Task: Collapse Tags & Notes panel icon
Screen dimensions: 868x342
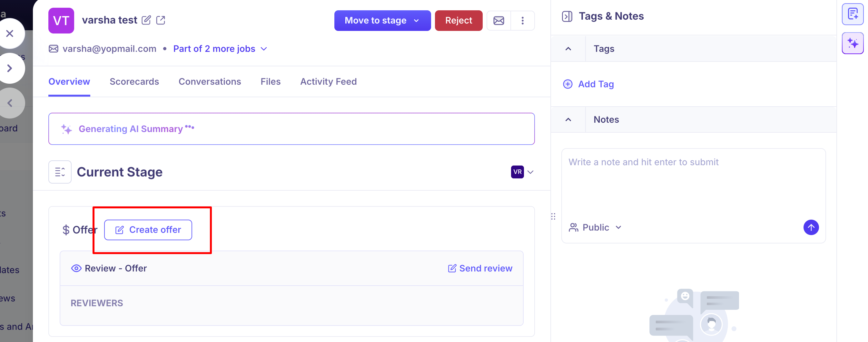Action: coord(567,16)
